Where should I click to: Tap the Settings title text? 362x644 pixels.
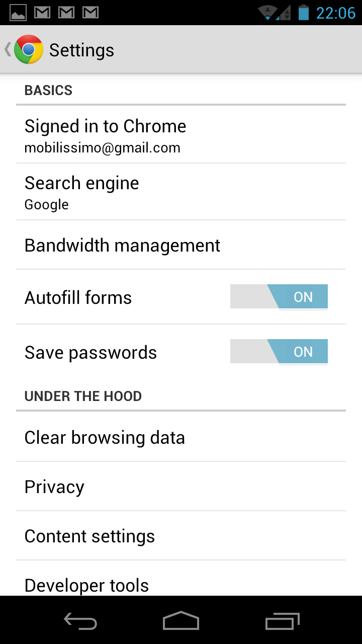click(81, 50)
